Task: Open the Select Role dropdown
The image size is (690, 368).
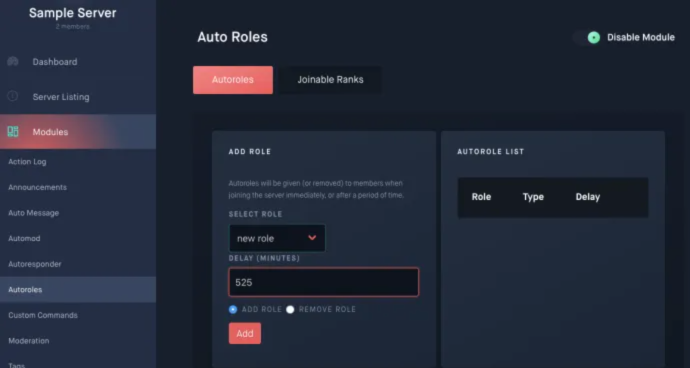Action: click(277, 238)
